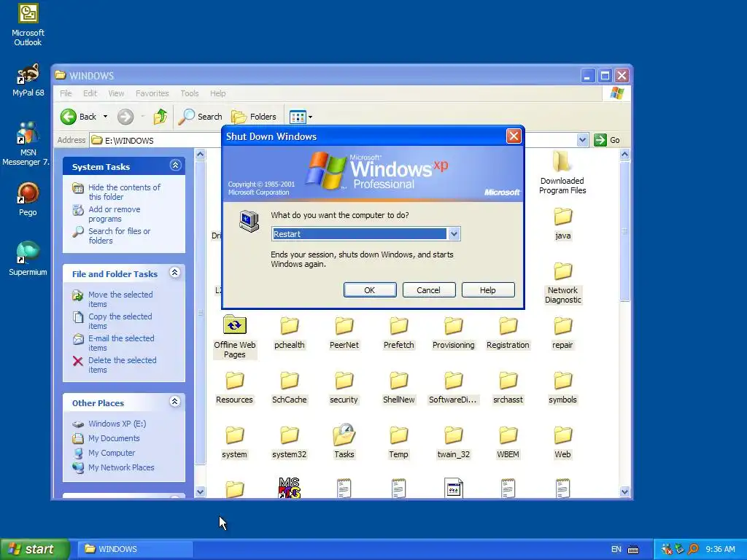
Task: Toggle the Folders pane button
Action: (253, 117)
